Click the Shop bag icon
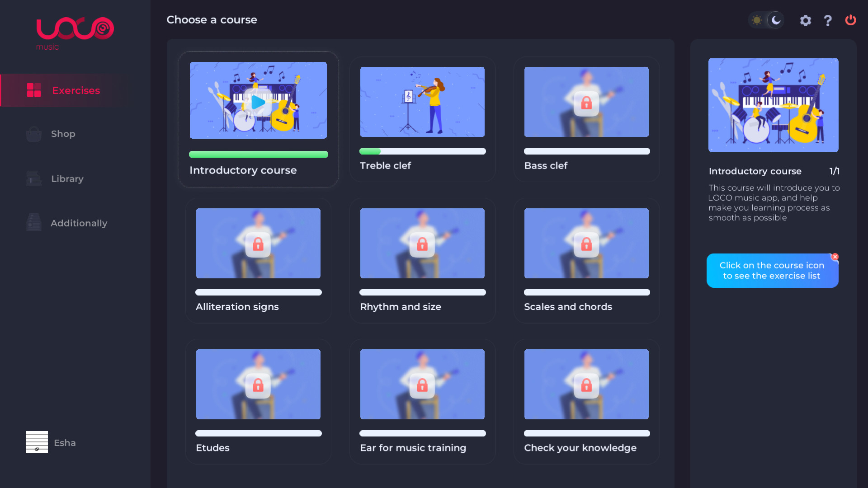This screenshot has width=868, height=488. 34,134
